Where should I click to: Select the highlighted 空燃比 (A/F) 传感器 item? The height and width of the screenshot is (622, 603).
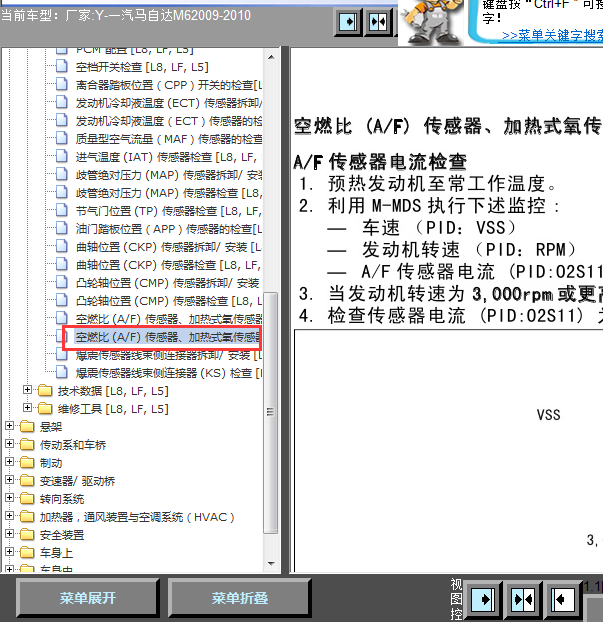[x=167, y=337]
